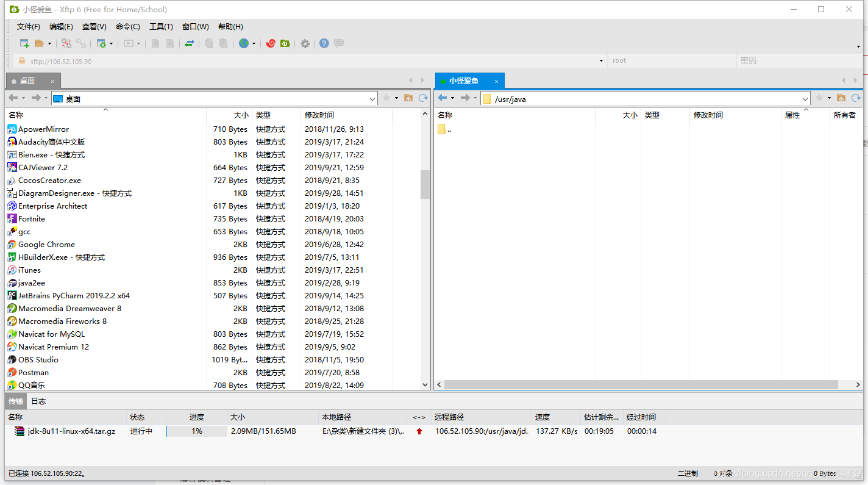This screenshot has width=868, height=485.
Task: Expand the host address bar dropdown
Action: pos(602,60)
